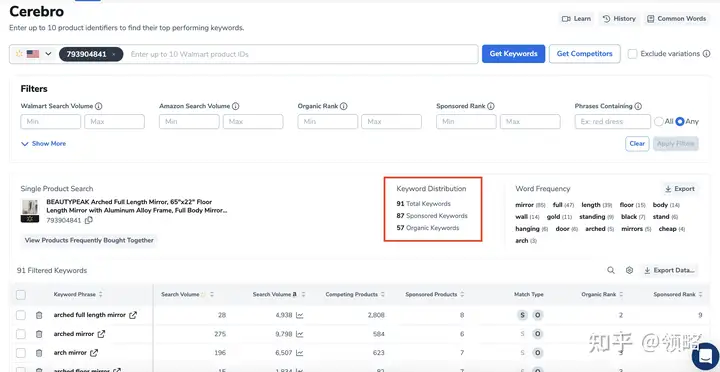Click the O match badge for 'arched mirror'

point(537,334)
